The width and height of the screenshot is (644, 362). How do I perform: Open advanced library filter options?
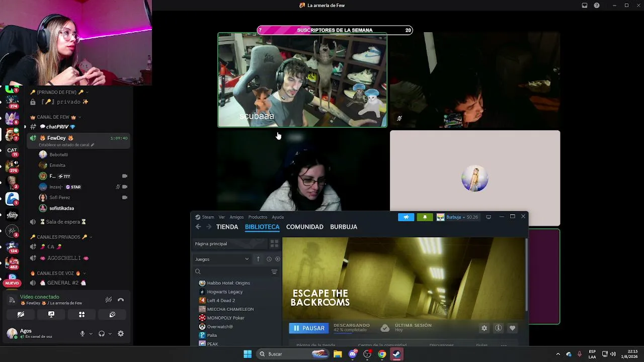[274, 271]
